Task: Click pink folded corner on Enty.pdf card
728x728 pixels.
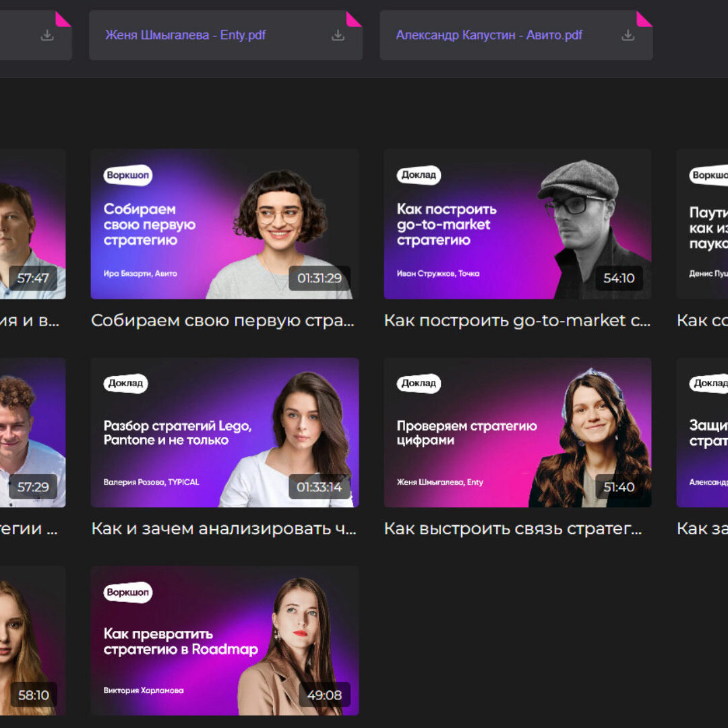Action: (355, 18)
